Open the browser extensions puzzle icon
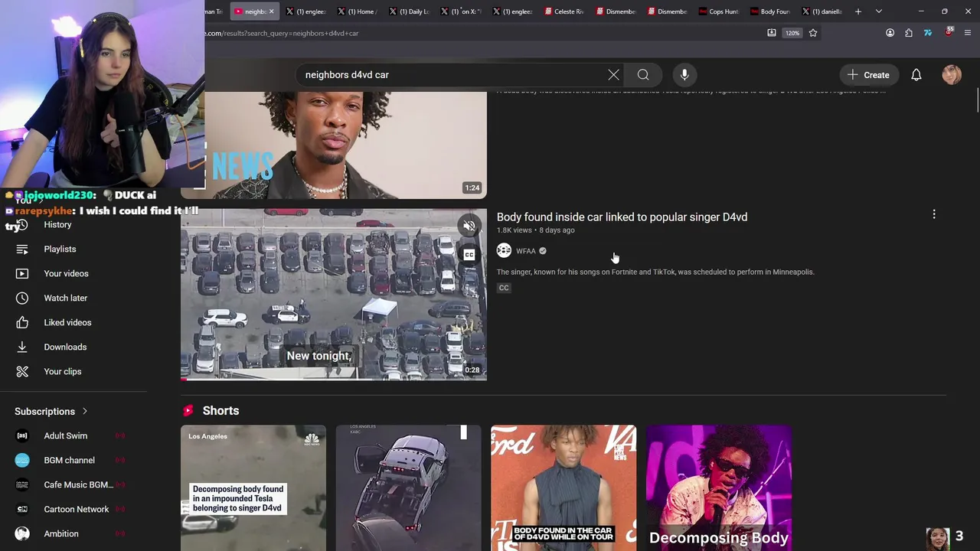The width and height of the screenshot is (980, 551). 909,33
